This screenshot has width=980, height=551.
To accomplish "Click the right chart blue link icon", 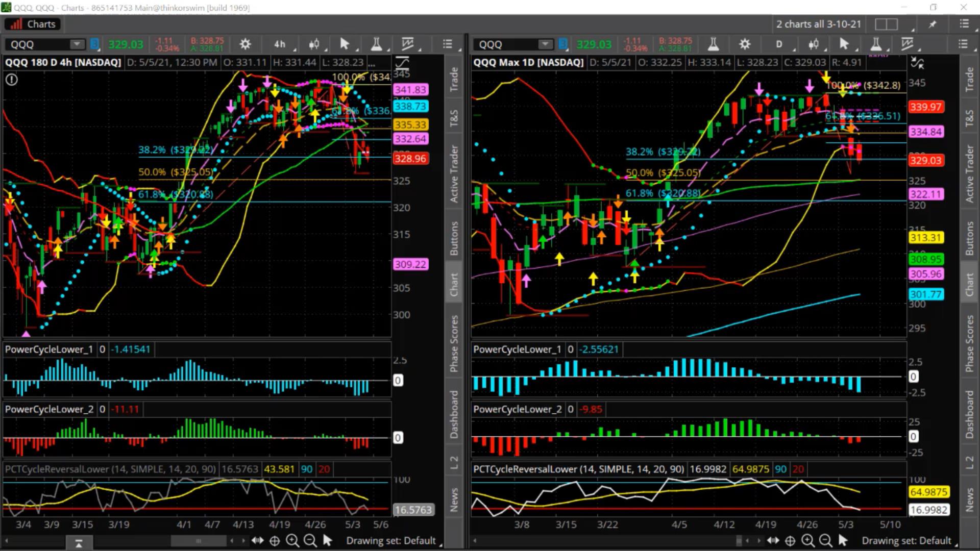I will pyautogui.click(x=563, y=44).
